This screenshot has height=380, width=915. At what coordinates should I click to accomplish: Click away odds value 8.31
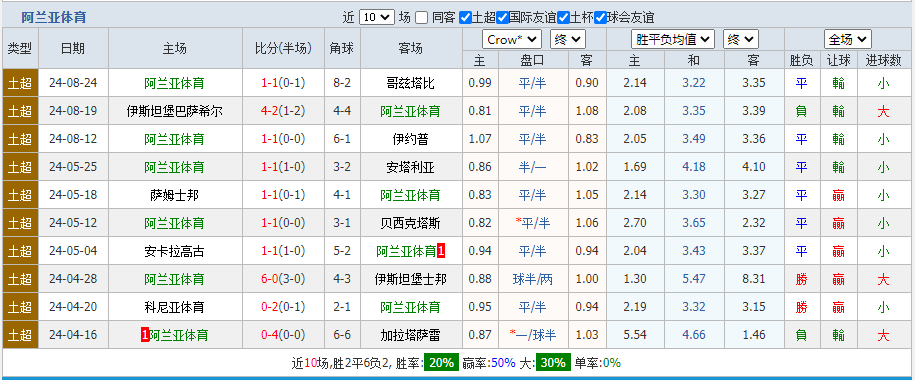pos(754,279)
